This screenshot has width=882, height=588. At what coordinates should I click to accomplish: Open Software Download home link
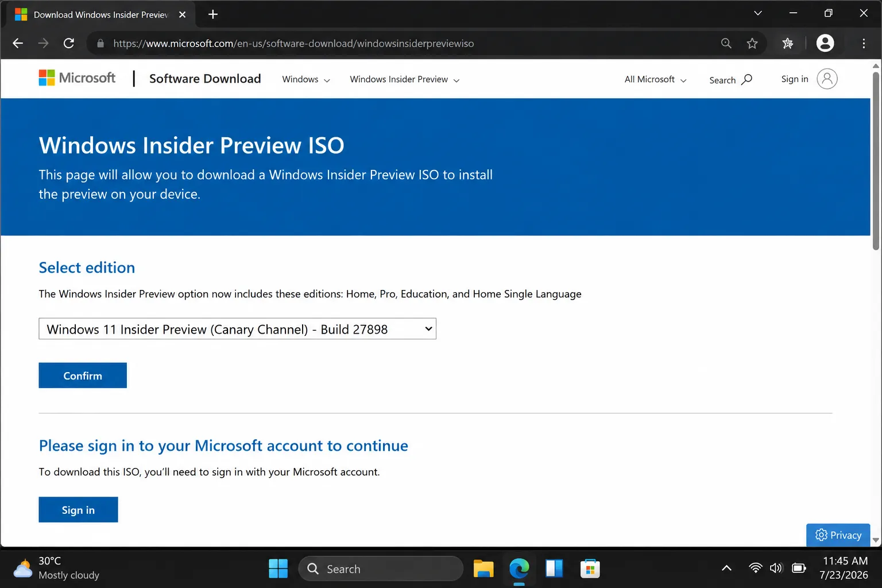(x=205, y=79)
